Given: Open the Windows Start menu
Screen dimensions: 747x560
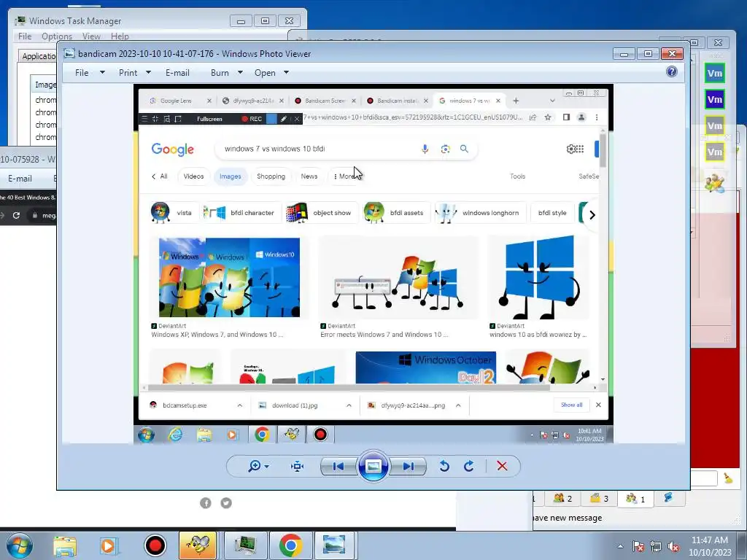Looking at the screenshot, I should coord(20,545).
